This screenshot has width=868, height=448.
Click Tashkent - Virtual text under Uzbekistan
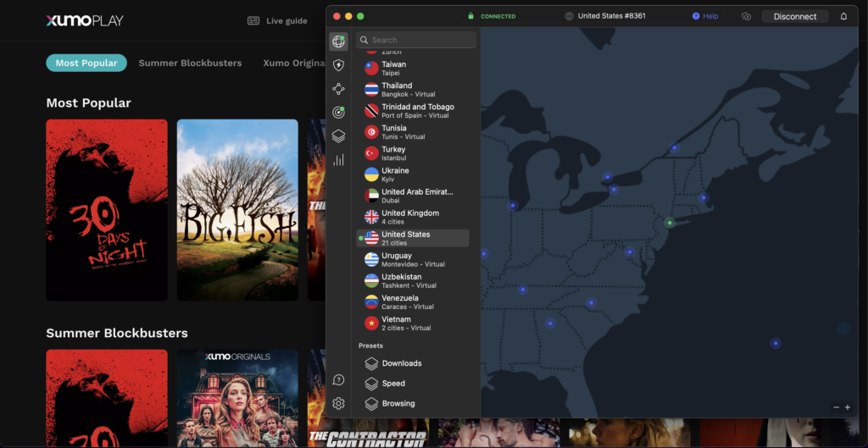click(x=409, y=285)
